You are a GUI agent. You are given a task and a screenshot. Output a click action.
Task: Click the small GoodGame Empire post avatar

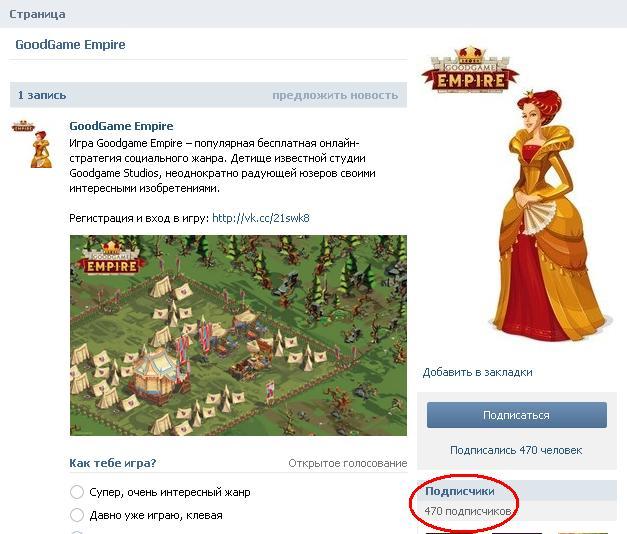(x=32, y=144)
